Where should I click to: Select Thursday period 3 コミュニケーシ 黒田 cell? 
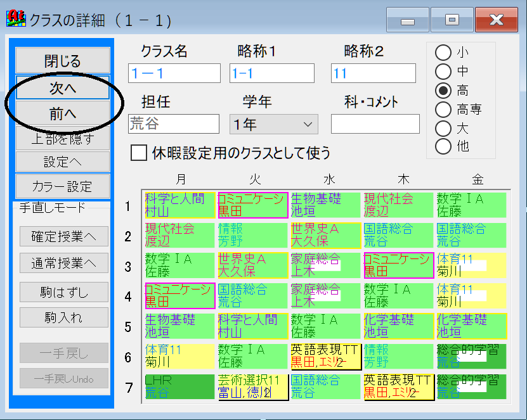399,265
